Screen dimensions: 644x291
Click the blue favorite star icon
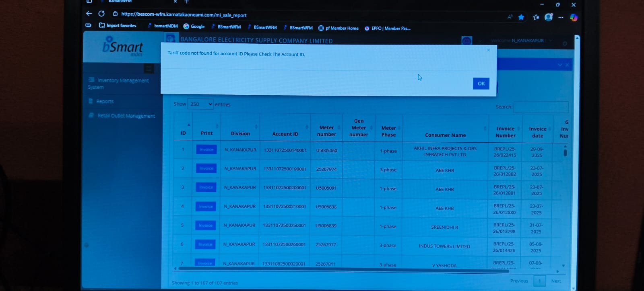[521, 17]
